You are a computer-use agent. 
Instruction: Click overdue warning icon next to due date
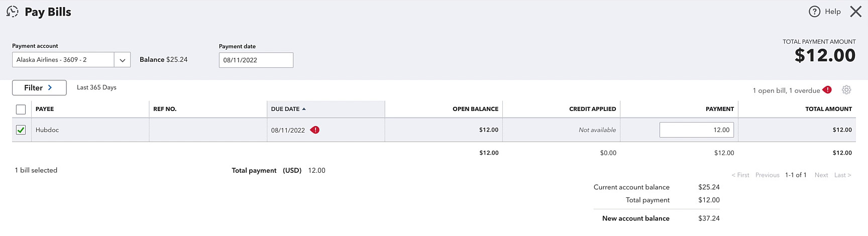coord(315,130)
